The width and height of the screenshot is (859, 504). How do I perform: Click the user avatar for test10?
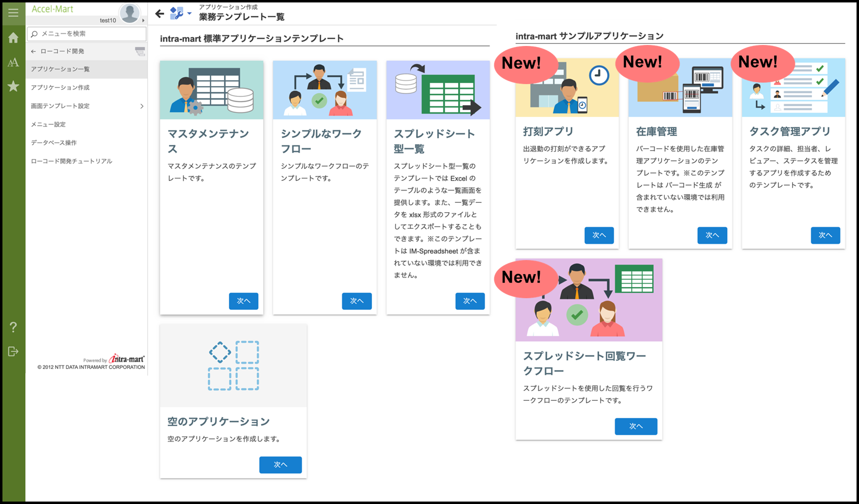pyautogui.click(x=130, y=13)
